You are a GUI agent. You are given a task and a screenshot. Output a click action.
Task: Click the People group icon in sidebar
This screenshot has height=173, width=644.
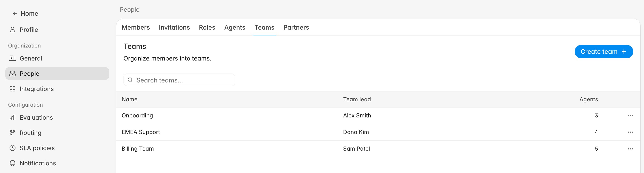12,74
